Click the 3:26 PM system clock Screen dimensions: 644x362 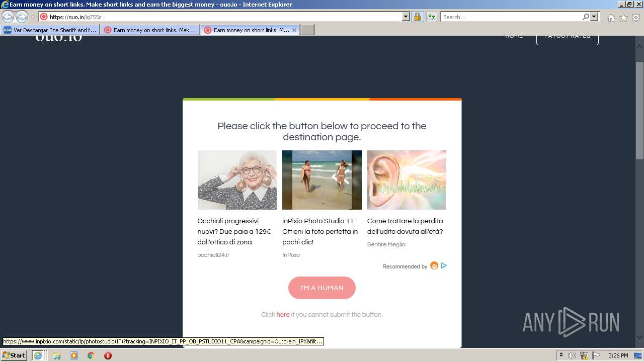click(x=618, y=355)
